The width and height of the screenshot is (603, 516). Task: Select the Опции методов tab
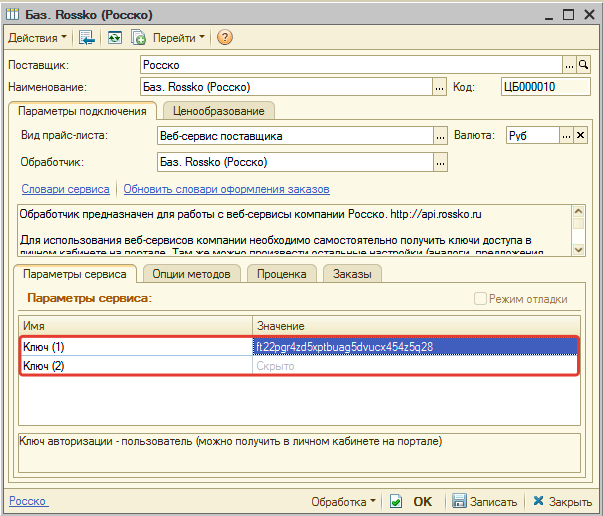click(x=192, y=274)
